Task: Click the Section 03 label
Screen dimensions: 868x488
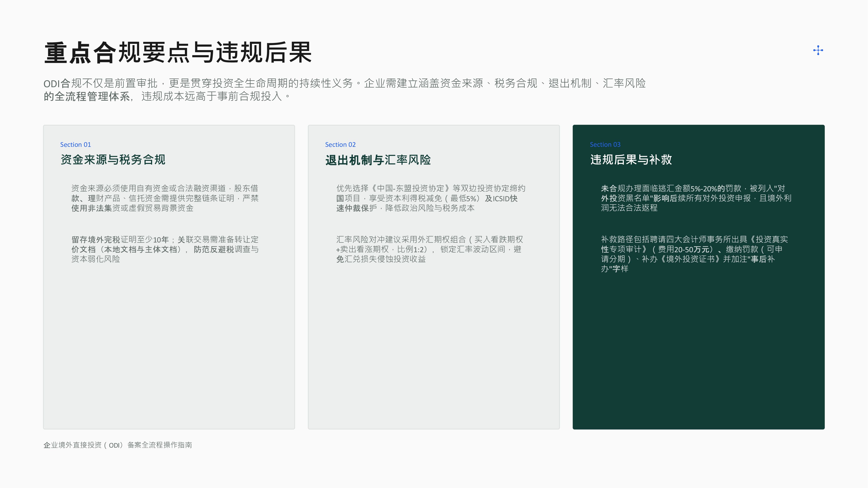Action: (x=605, y=144)
